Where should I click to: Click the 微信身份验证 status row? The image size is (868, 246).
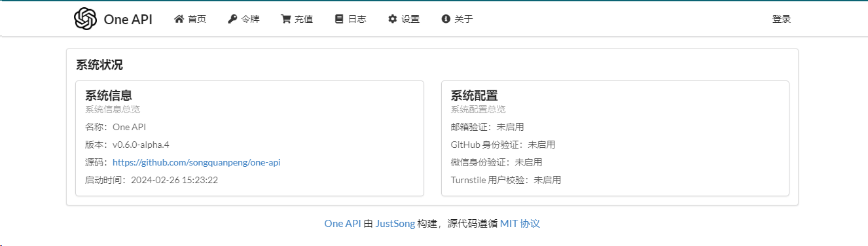pos(496,162)
